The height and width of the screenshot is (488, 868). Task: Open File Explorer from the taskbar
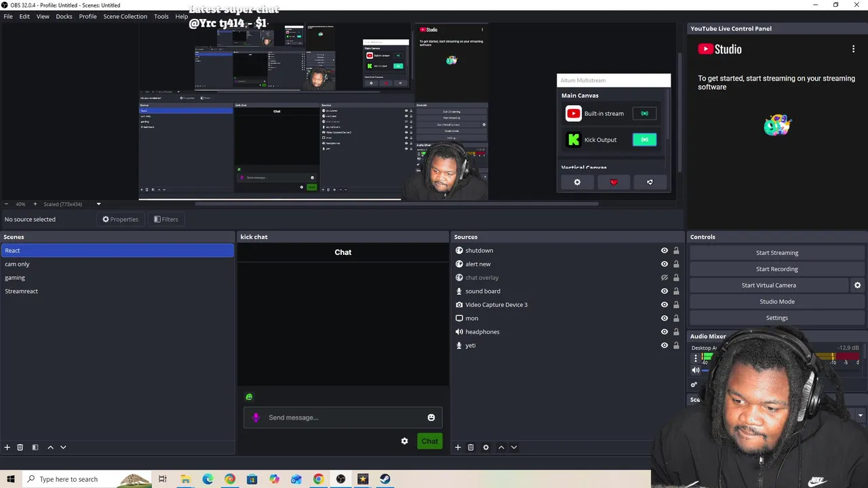(185, 479)
